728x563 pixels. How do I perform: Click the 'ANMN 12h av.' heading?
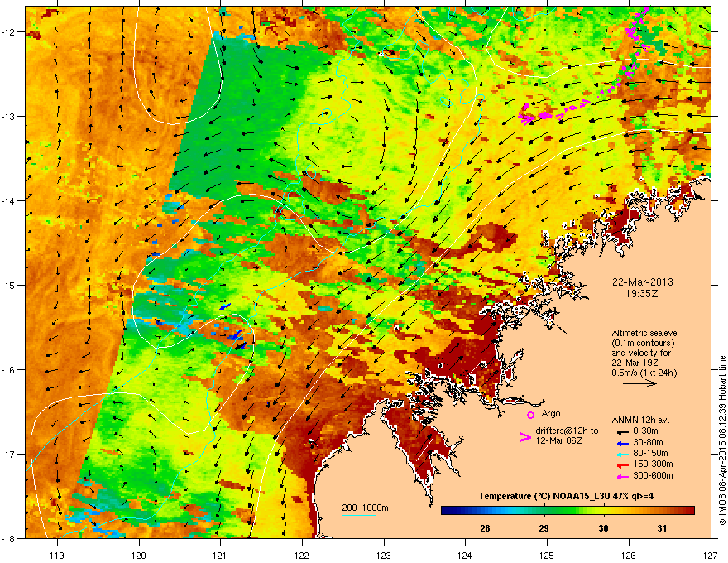pyautogui.click(x=640, y=421)
